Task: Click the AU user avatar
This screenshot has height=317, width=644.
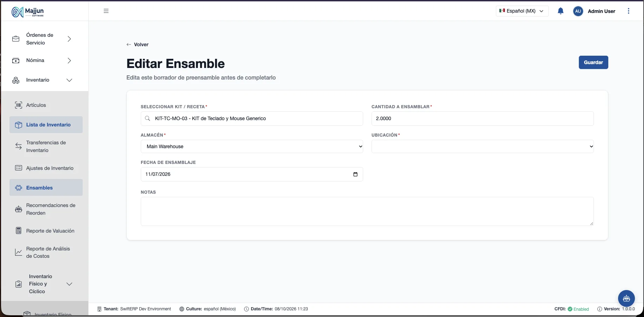Action: [578, 11]
